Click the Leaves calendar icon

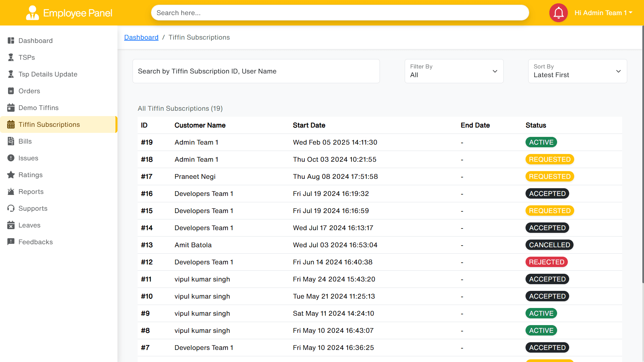[x=11, y=225]
